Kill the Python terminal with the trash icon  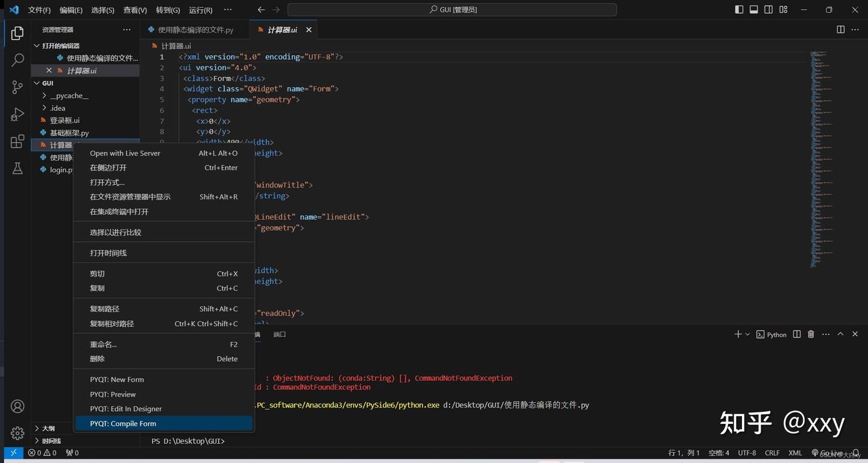pyautogui.click(x=810, y=334)
